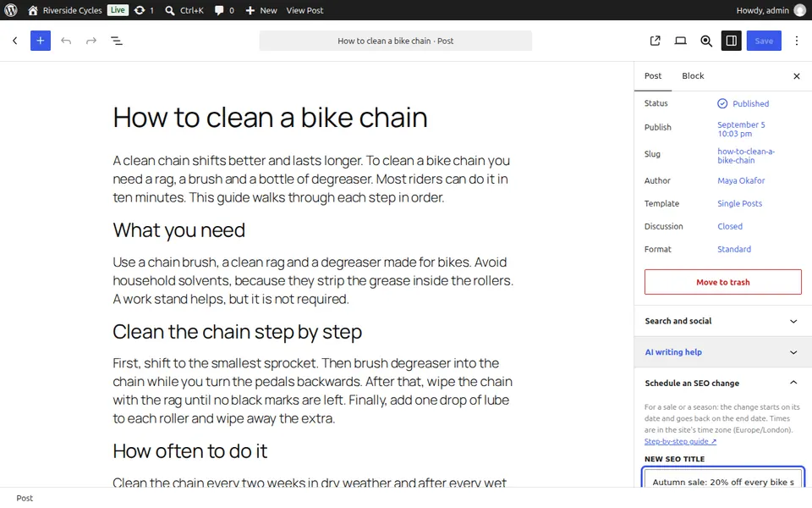Expand the AI writing help panel
This screenshot has width=812, height=508.
(x=723, y=352)
